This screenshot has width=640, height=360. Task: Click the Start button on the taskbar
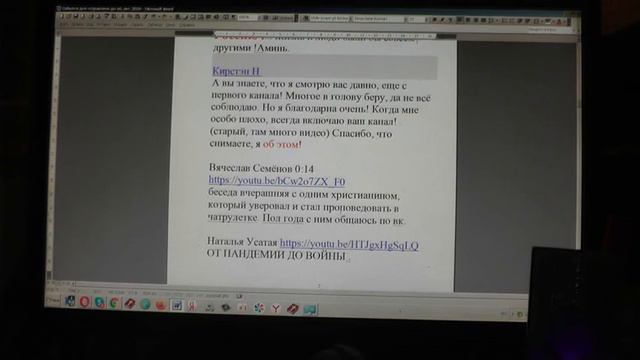53,301
